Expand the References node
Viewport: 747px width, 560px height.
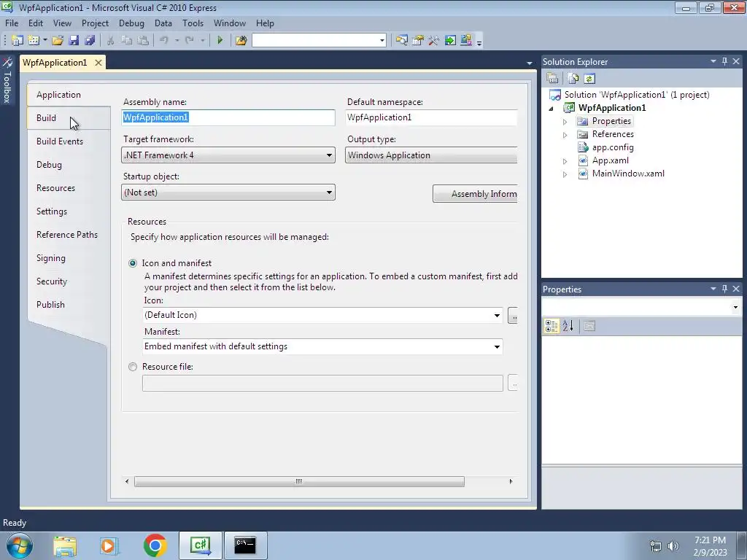click(x=565, y=135)
